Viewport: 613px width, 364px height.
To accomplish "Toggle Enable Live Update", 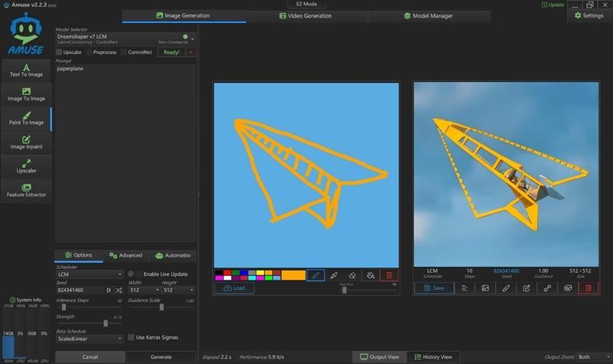I will 131,274.
